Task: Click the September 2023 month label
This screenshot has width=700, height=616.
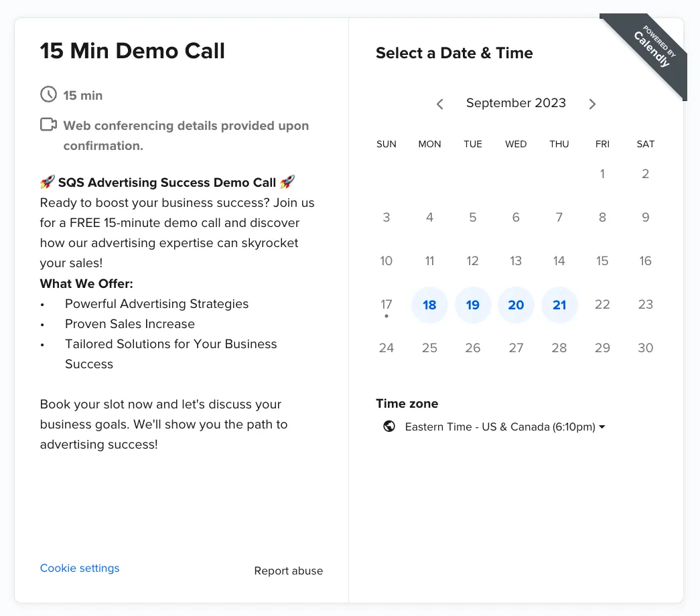Action: (516, 103)
